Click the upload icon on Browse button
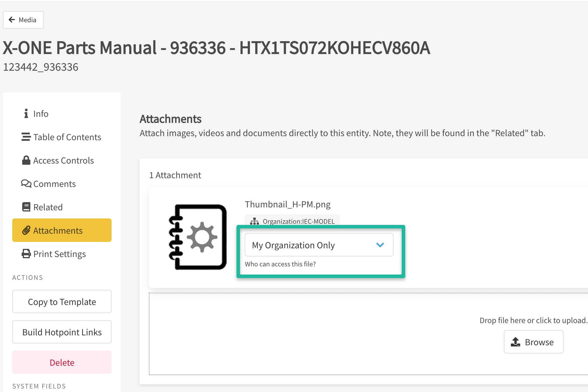 point(515,342)
